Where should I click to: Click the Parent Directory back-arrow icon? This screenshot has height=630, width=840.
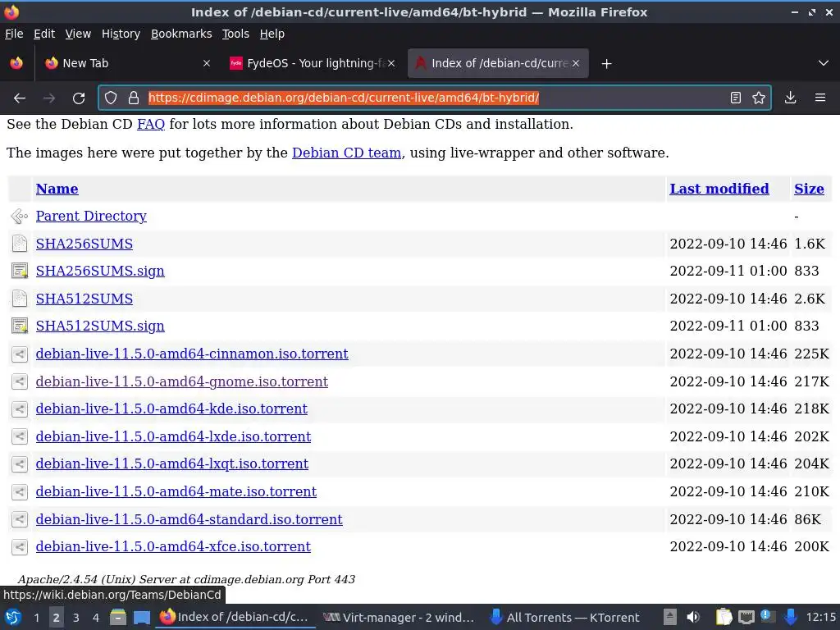[x=20, y=217]
